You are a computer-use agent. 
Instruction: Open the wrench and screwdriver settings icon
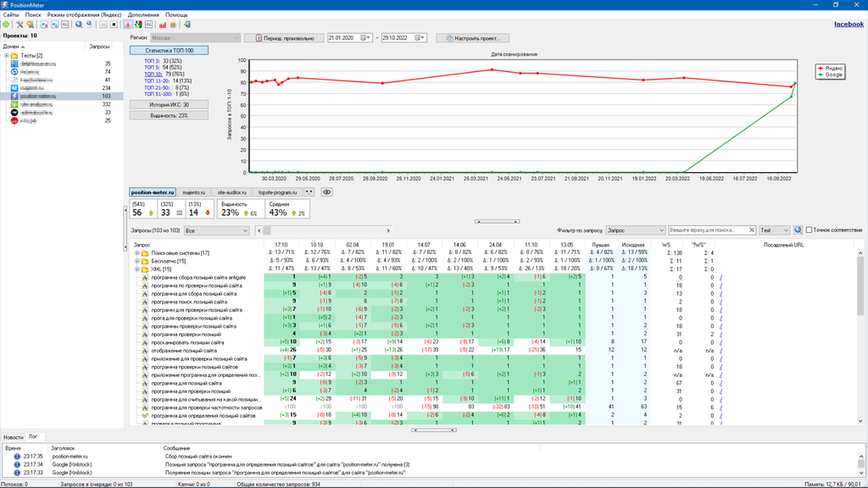[19, 25]
